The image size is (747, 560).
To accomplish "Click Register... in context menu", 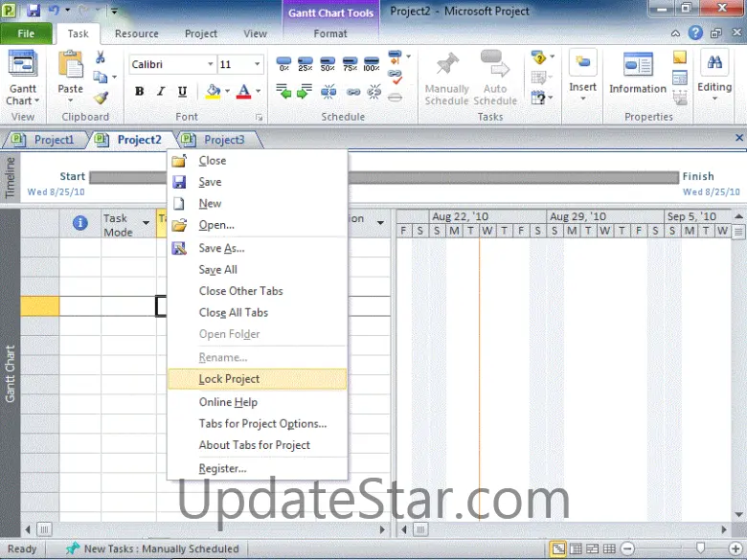I will point(258,468).
